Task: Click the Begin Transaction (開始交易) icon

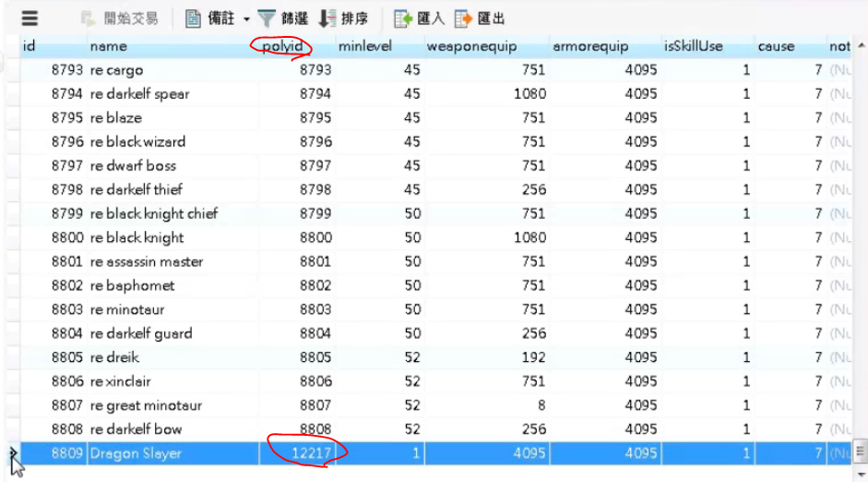Action: (88, 18)
